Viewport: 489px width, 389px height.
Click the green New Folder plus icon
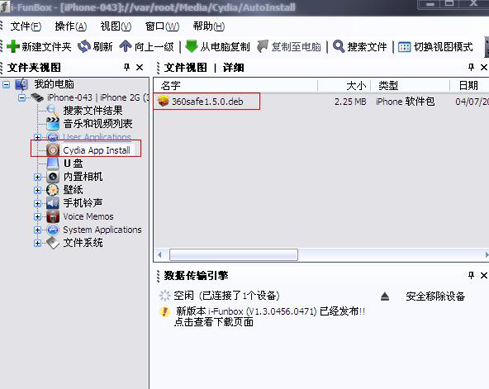[13, 46]
